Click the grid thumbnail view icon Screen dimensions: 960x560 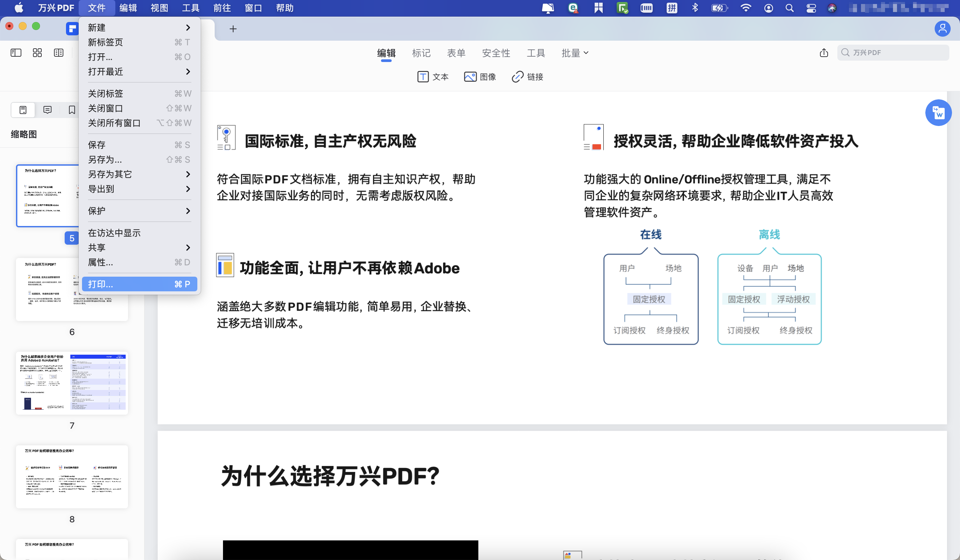pyautogui.click(x=37, y=53)
